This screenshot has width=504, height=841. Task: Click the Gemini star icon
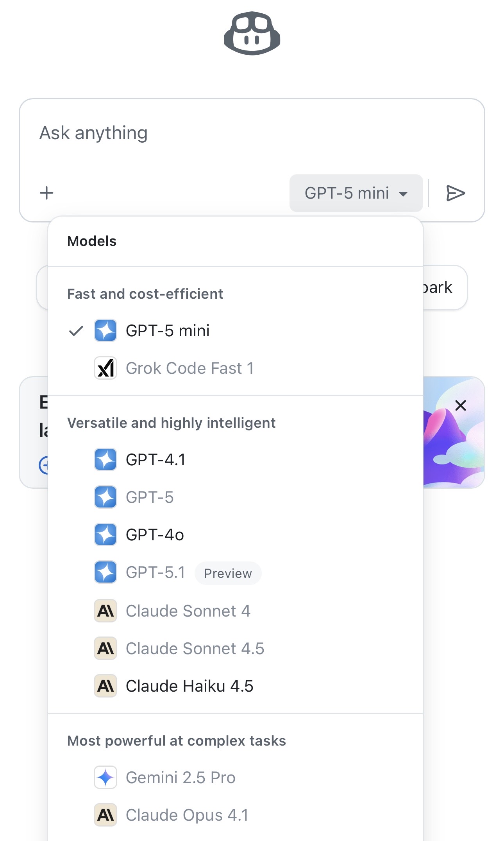pyautogui.click(x=105, y=778)
